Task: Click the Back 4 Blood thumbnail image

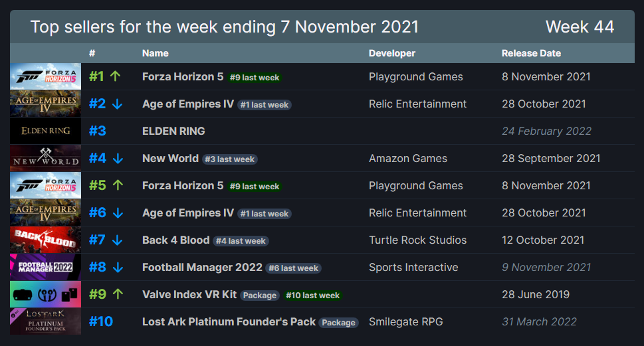Action: tap(45, 240)
